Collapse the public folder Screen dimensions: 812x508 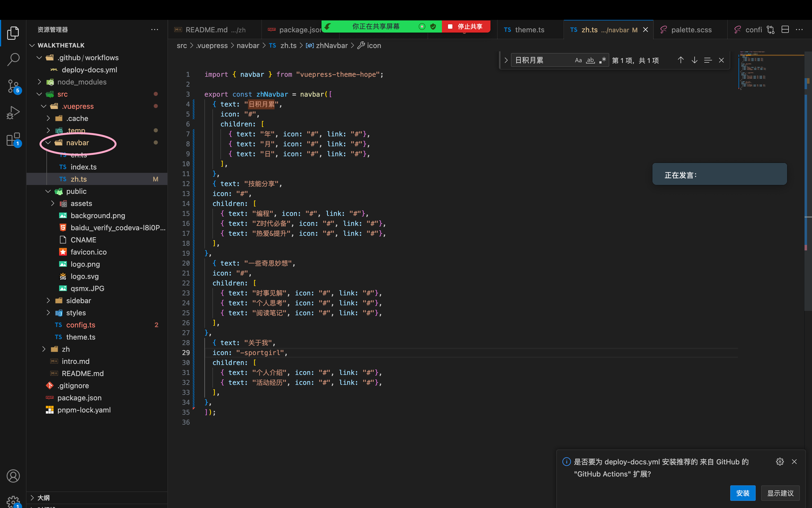tap(48, 191)
